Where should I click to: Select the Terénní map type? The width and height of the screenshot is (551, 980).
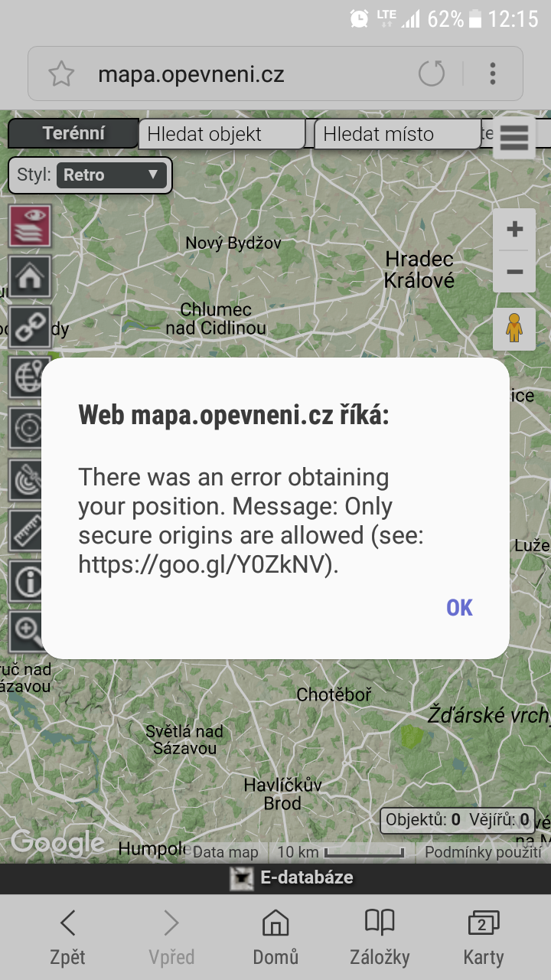tap(73, 133)
